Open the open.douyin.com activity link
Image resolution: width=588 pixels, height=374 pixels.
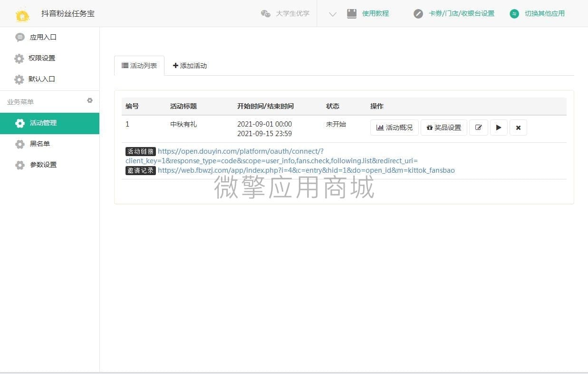(271, 156)
